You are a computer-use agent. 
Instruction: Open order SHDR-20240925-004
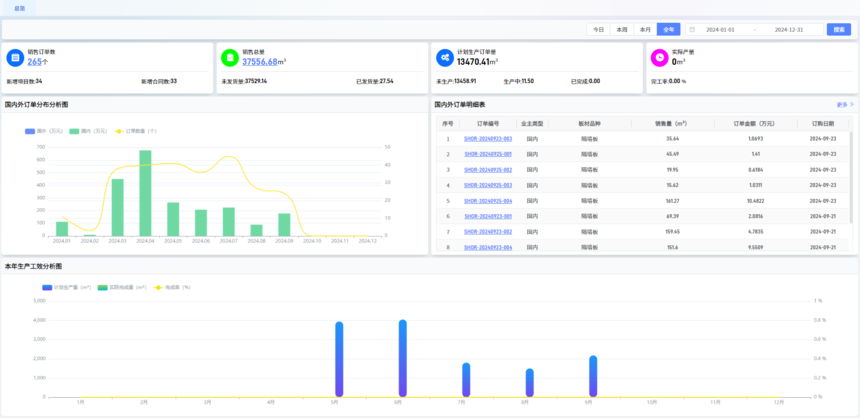point(488,201)
